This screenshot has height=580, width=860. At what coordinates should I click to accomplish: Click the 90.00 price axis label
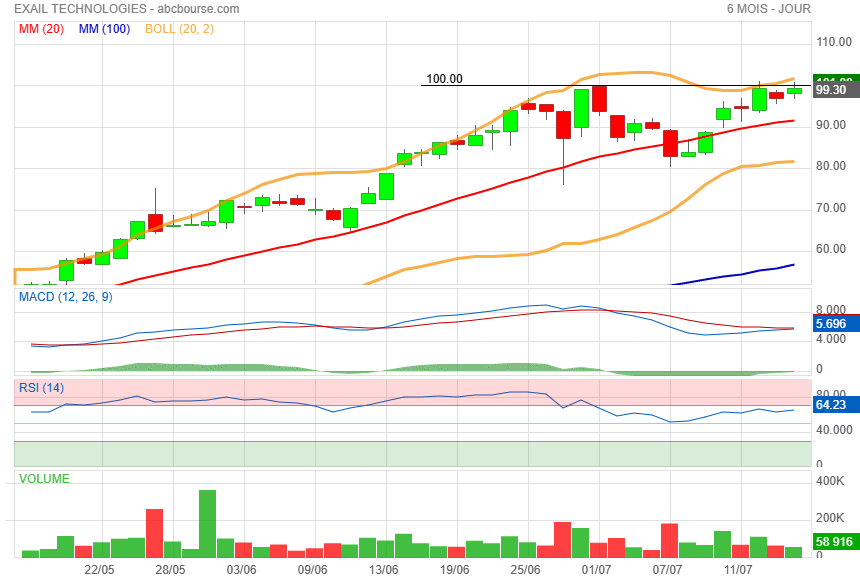[831, 125]
